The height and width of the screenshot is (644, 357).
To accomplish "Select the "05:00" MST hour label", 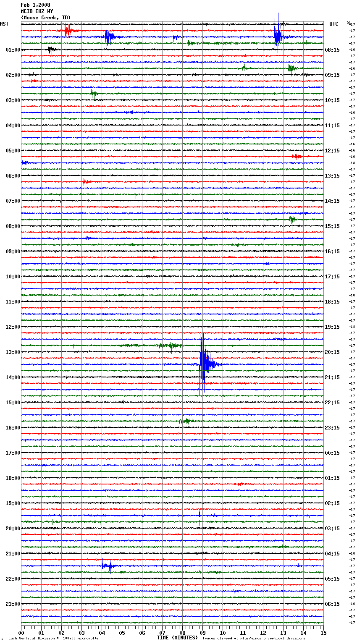I will (13, 151).
